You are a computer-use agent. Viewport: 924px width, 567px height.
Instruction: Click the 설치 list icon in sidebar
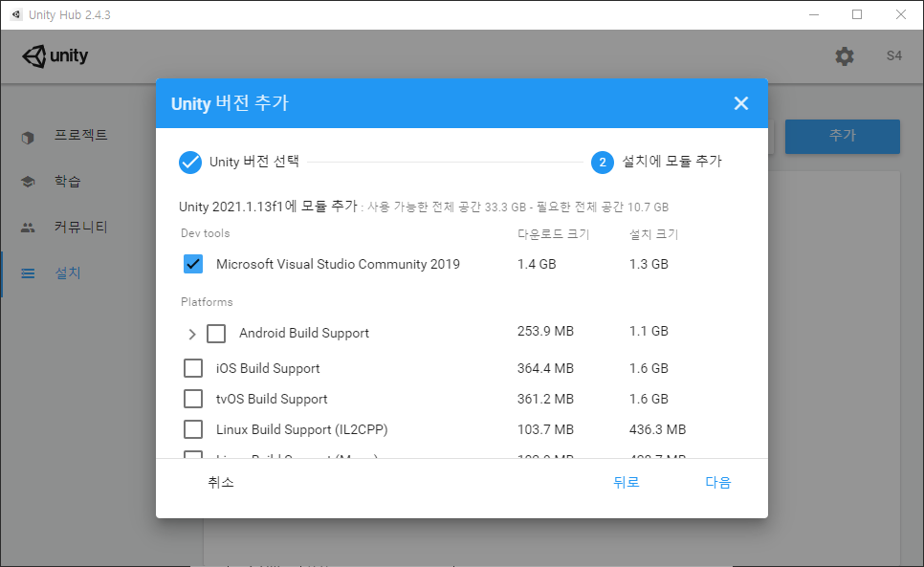pos(28,273)
